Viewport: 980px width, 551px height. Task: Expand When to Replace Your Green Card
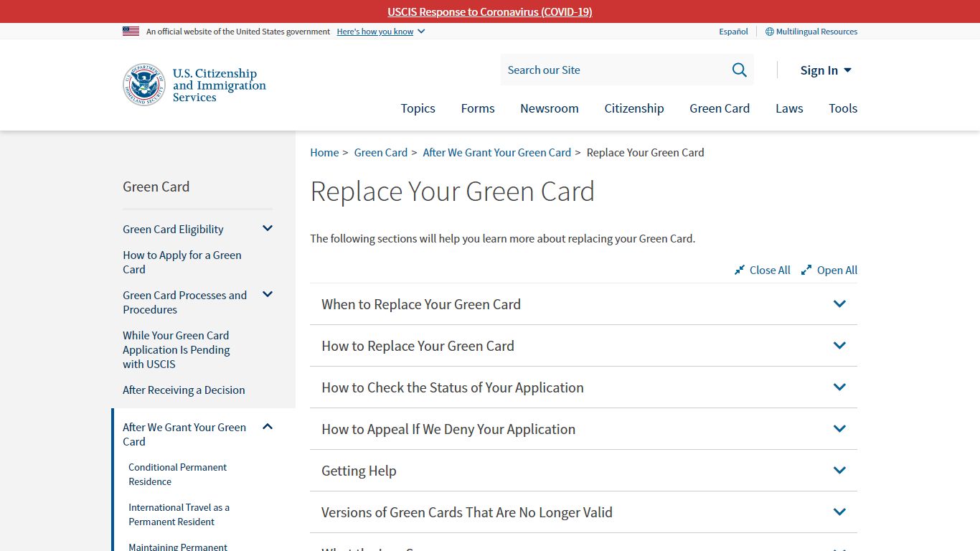[583, 304]
